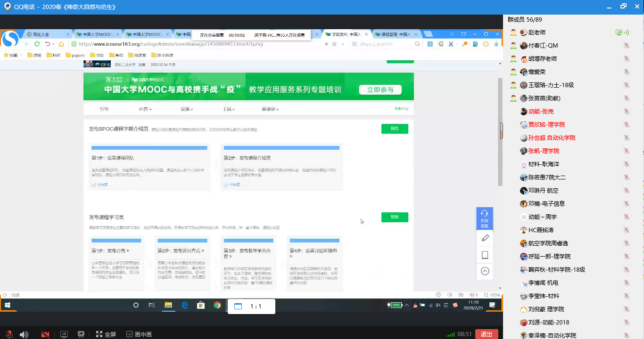Open the 慕课堂 menu item
The width and height of the screenshot is (644, 339).
[270, 109]
